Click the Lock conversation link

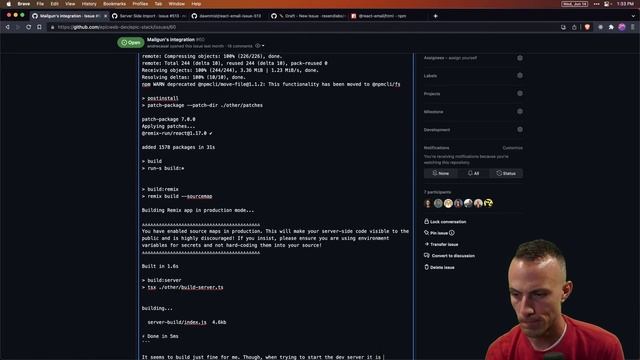tap(448, 222)
